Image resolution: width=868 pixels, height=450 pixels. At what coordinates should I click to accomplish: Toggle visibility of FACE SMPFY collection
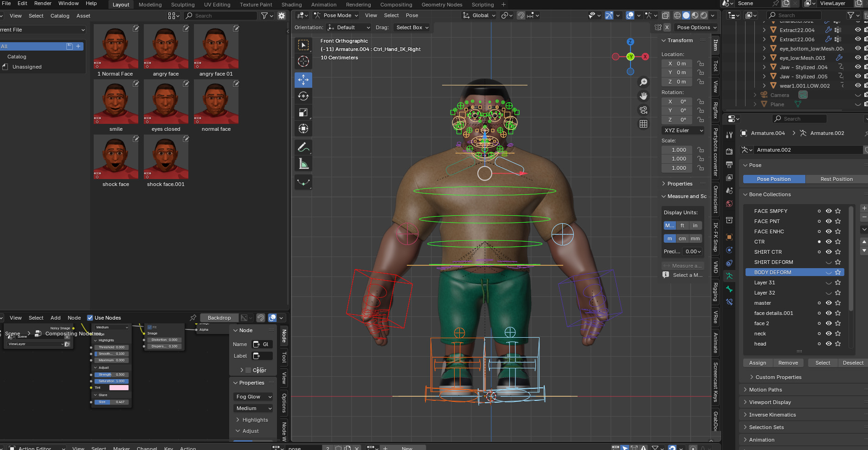(829, 211)
